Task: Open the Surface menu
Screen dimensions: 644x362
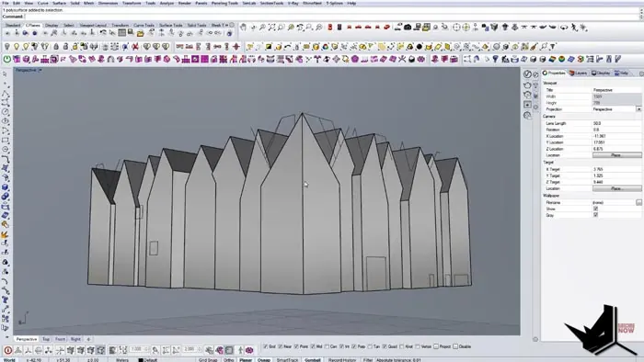Action: coord(59,3)
